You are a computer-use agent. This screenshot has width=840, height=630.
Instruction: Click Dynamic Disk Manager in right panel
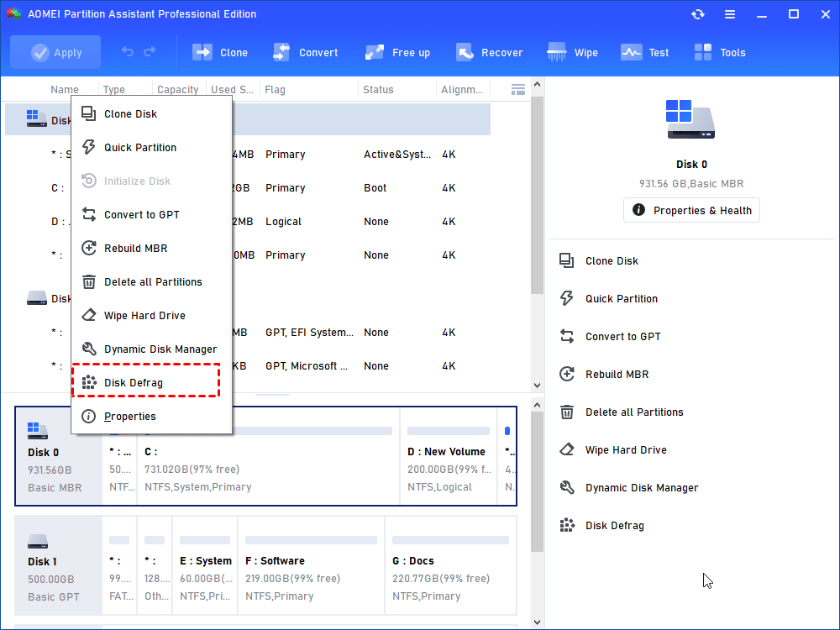(642, 487)
